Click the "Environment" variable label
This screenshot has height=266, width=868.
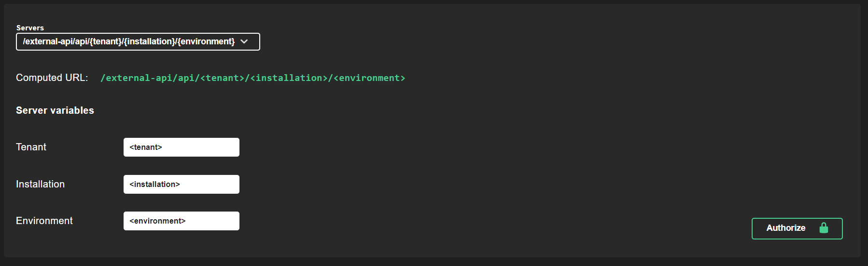[x=44, y=221]
